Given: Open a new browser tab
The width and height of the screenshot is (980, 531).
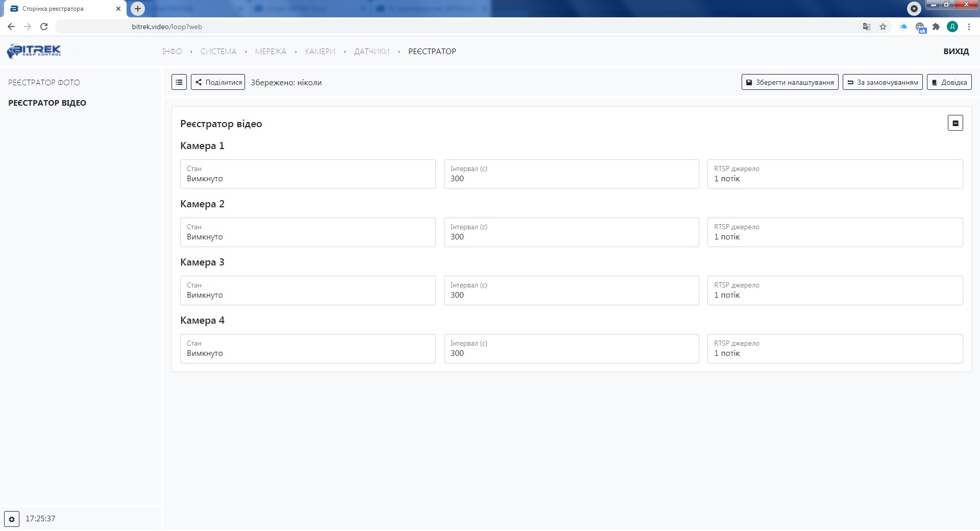Looking at the screenshot, I should tap(138, 9).
